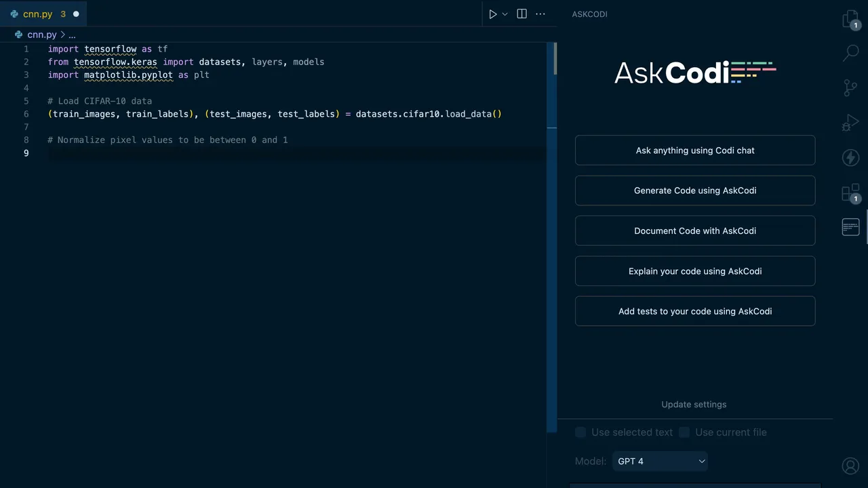The width and height of the screenshot is (868, 488).
Task: Open the Accounts menu icon
Action: (x=850, y=466)
